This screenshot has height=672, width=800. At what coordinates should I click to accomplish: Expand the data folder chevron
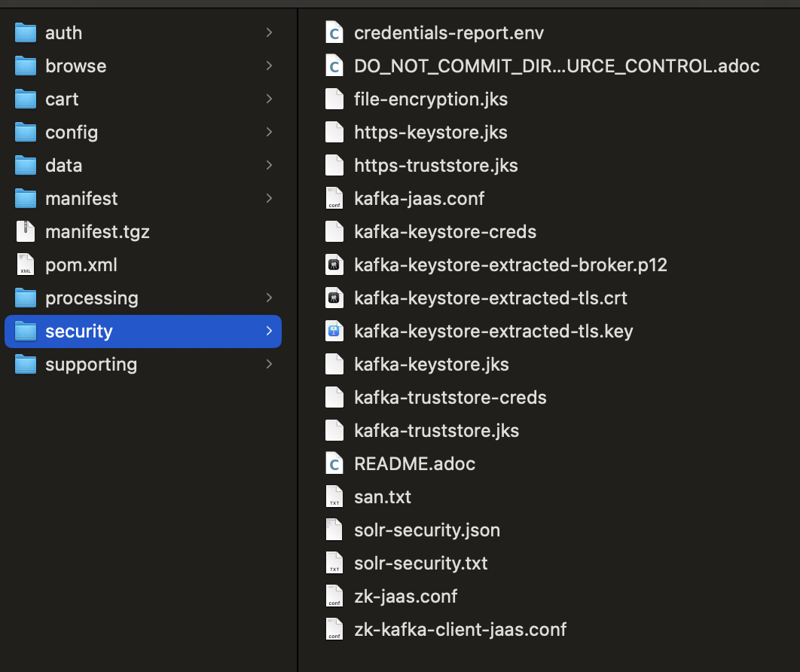tap(270, 165)
